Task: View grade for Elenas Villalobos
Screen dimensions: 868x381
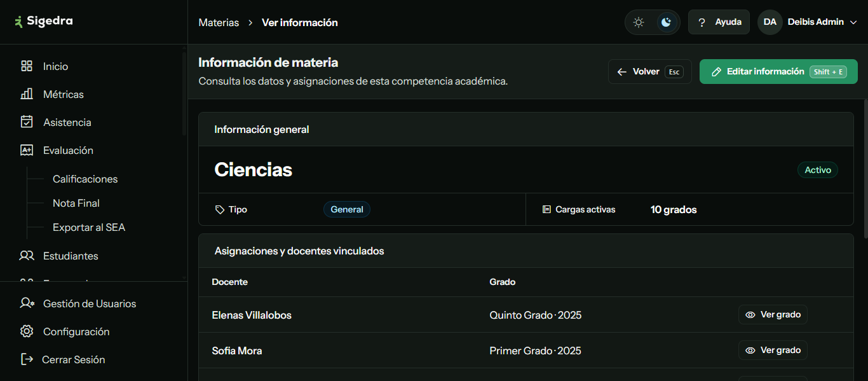Action: click(773, 315)
